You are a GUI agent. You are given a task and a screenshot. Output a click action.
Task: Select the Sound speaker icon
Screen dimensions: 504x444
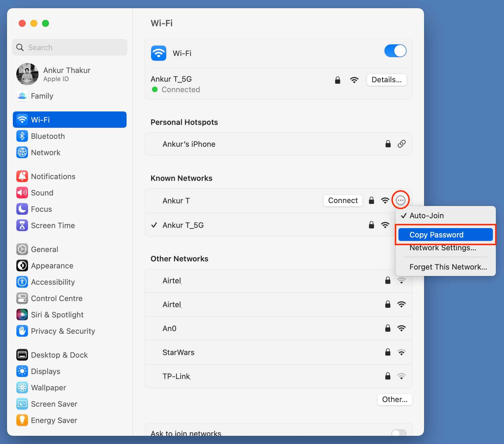22,193
